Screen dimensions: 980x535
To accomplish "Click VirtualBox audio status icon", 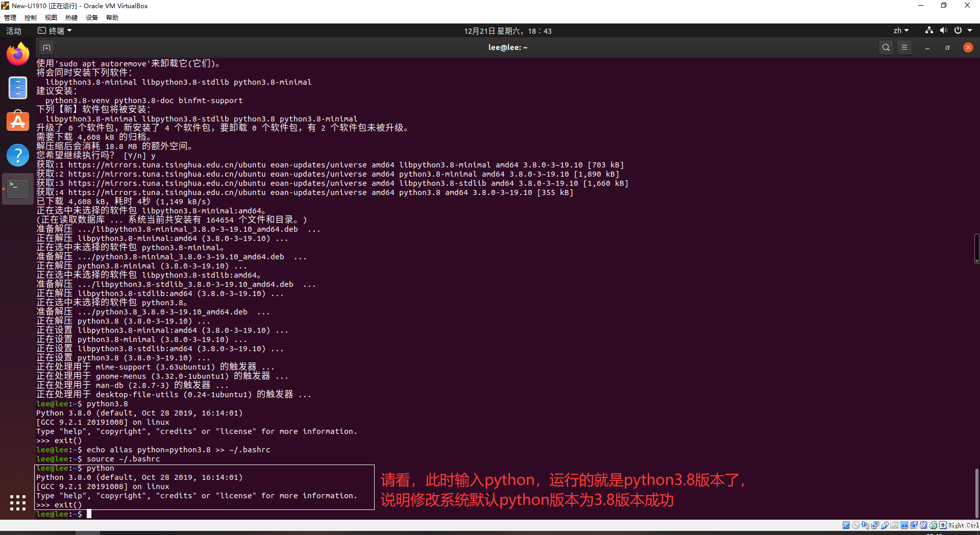I will coord(865,525).
